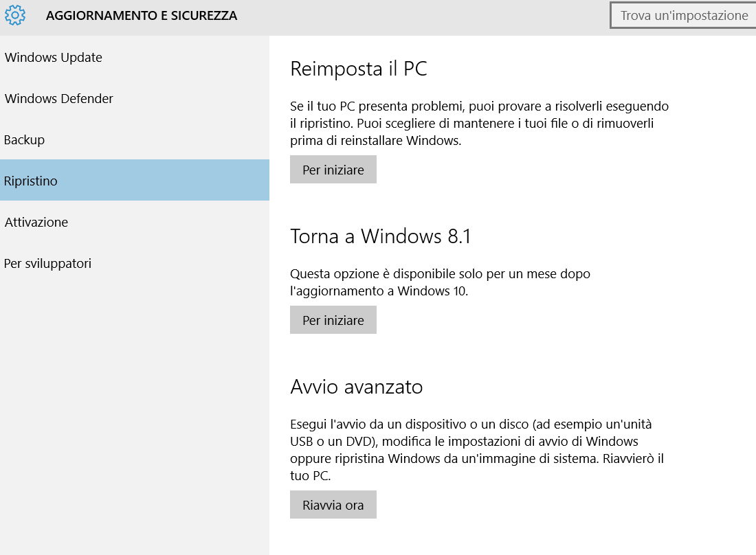Screen dimensions: 756x555
Task: Click the words 'Windows 10' in the description
Action: tap(431, 291)
